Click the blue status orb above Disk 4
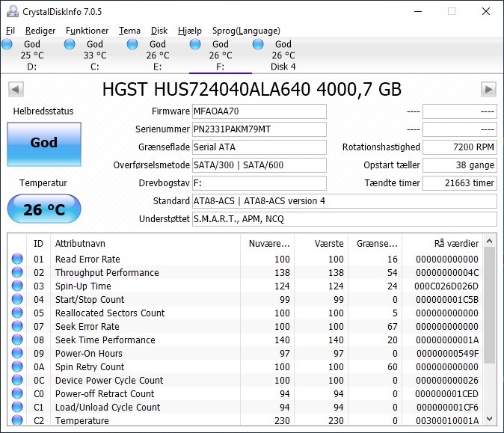The image size is (504, 433). point(258,44)
